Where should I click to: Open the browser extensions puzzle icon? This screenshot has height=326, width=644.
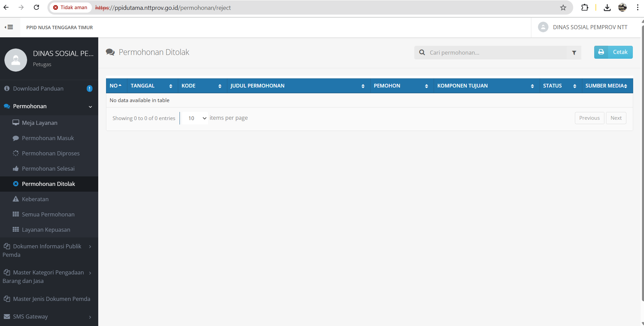point(585,7)
